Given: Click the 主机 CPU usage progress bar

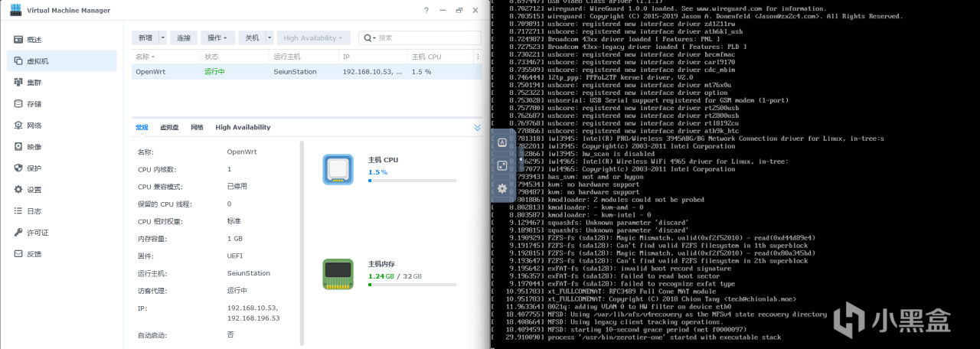Looking at the screenshot, I should click(x=412, y=181).
